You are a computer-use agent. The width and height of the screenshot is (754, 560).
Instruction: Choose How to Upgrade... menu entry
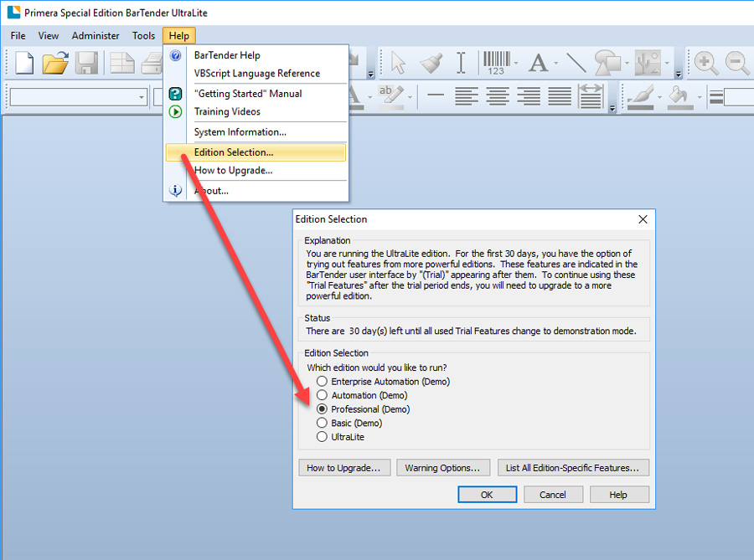pyautogui.click(x=256, y=171)
